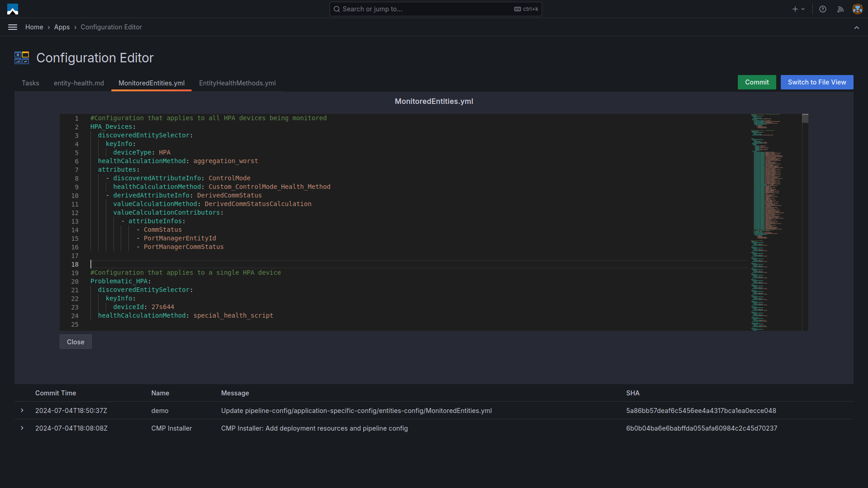This screenshot has height=488, width=868.
Task: Open the news feed RSS icon
Action: tap(840, 9)
